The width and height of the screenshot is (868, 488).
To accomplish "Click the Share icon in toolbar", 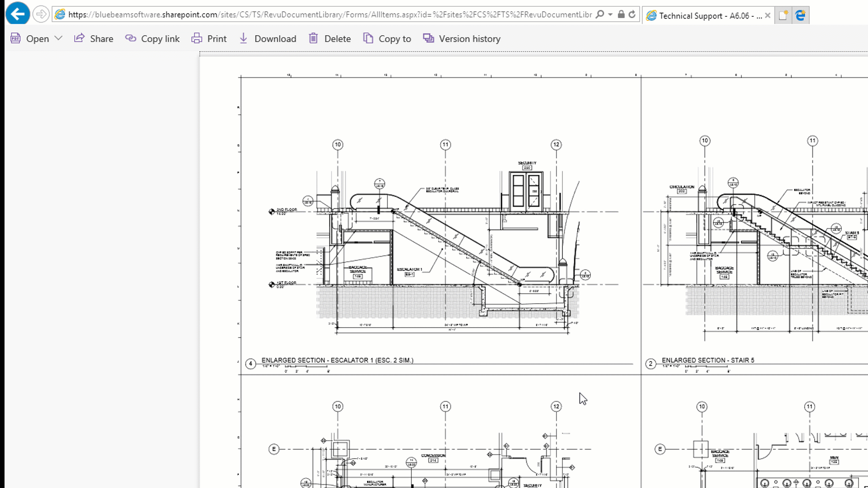I will [x=79, y=38].
